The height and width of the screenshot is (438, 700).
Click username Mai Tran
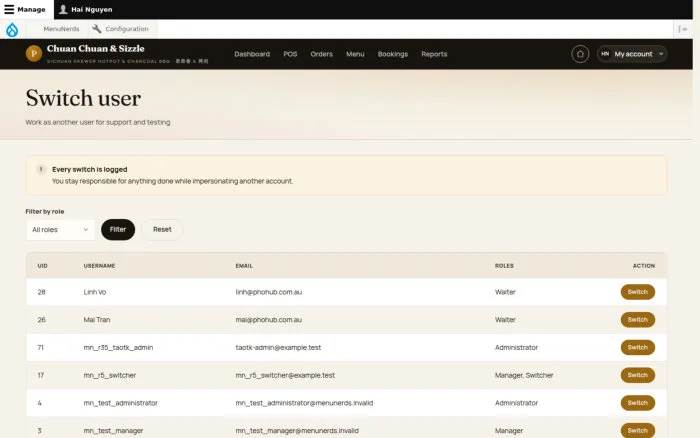coord(96,320)
